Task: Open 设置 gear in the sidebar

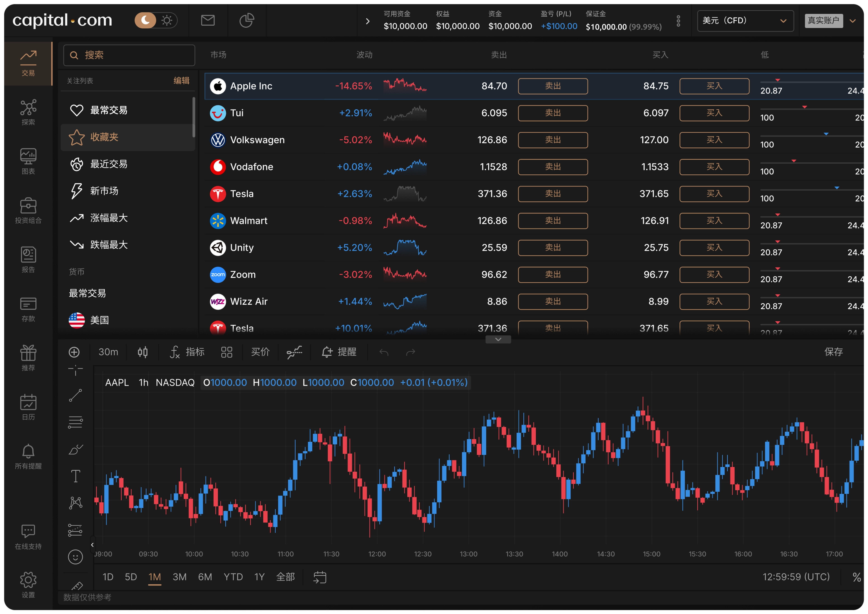Action: 28,585
